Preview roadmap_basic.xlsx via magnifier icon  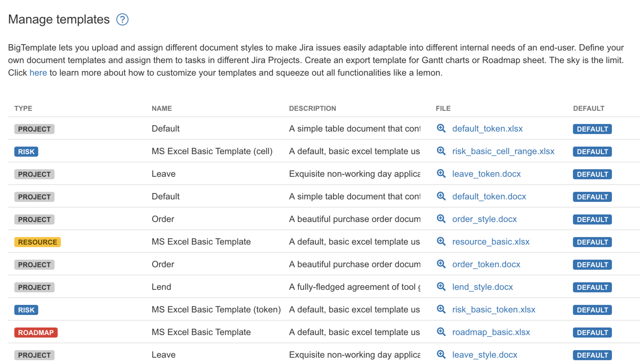[441, 332]
